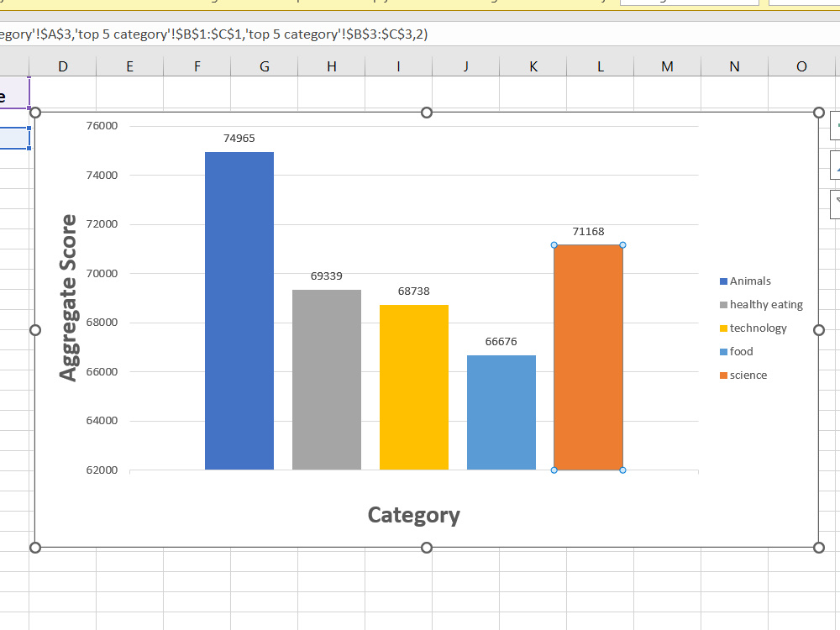840x630 pixels.
Task: Click science legend entry
Action: pos(743,375)
